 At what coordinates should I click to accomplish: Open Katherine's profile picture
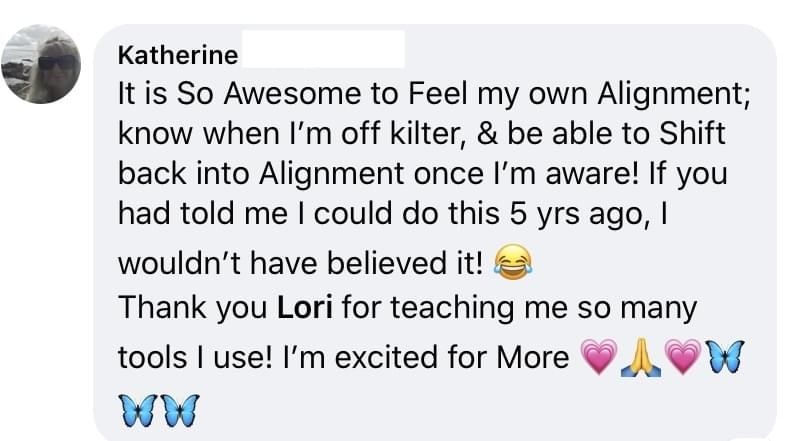click(x=49, y=62)
